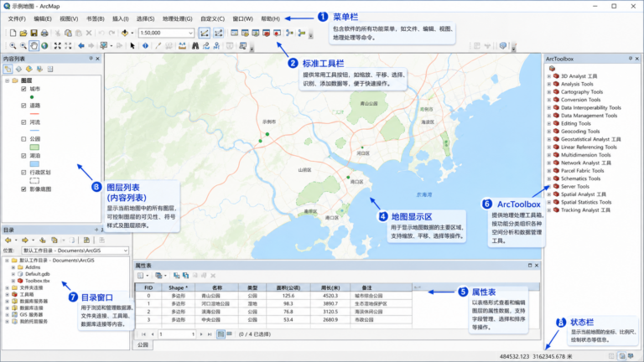The image size is (644, 362).
Task: Sort by the FID column header
Action: click(x=148, y=287)
